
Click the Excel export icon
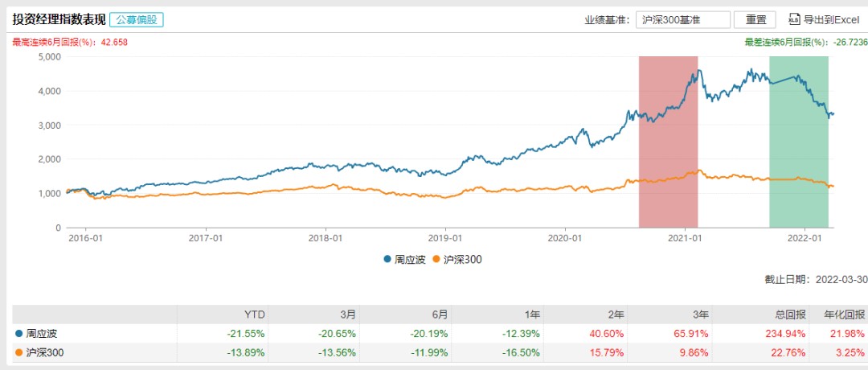[794, 19]
